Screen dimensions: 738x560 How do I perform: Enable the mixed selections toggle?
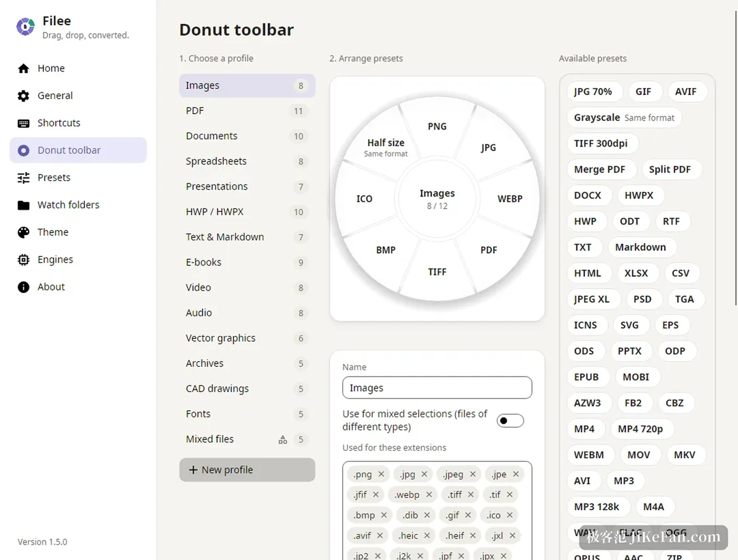510,421
